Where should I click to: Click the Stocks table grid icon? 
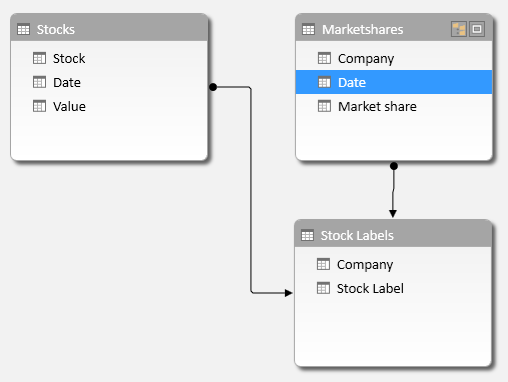pos(23,30)
